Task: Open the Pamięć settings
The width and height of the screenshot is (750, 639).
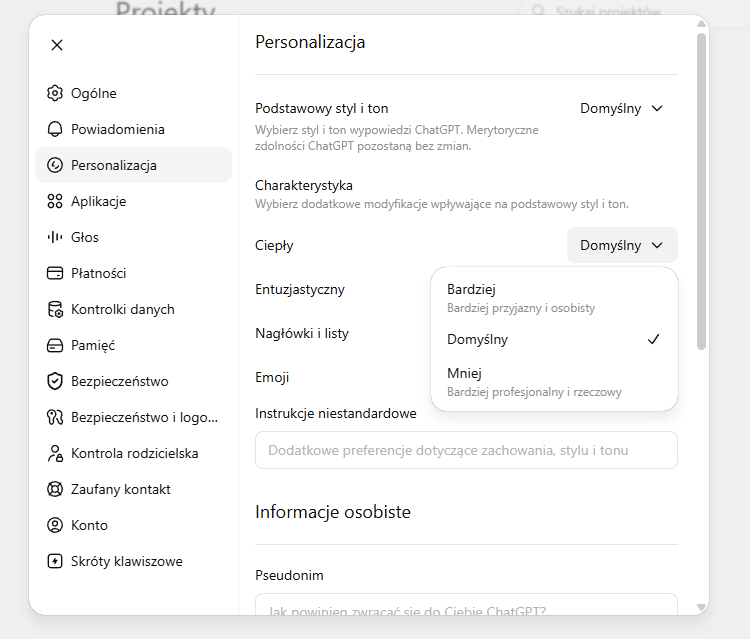Action: [133, 345]
